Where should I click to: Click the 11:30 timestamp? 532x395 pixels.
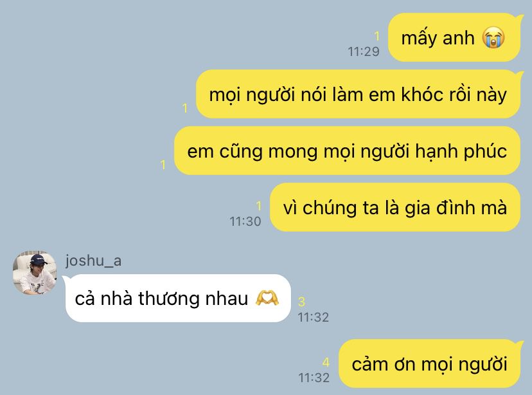[245, 221]
